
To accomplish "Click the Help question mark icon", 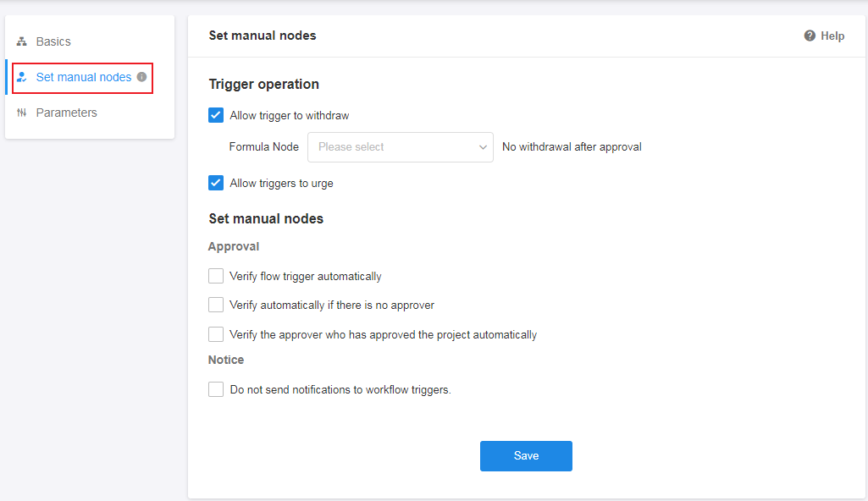I will [810, 36].
